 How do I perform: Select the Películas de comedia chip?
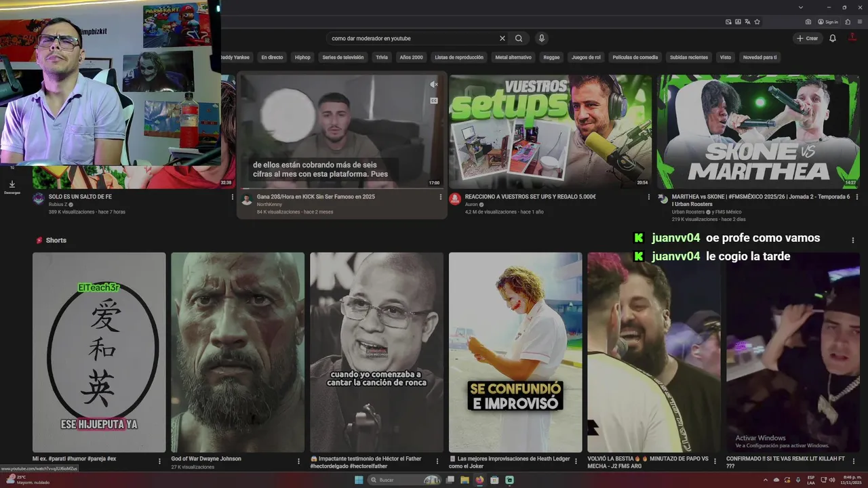(x=635, y=58)
